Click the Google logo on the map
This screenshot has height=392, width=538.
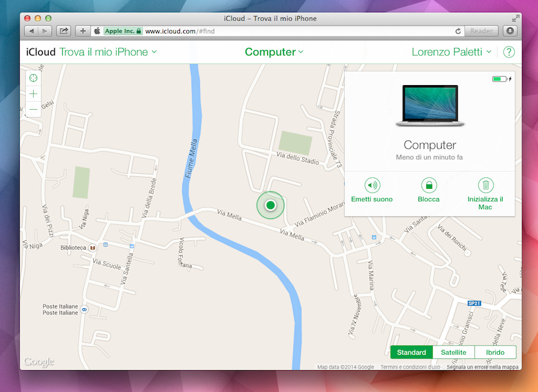[x=39, y=361]
